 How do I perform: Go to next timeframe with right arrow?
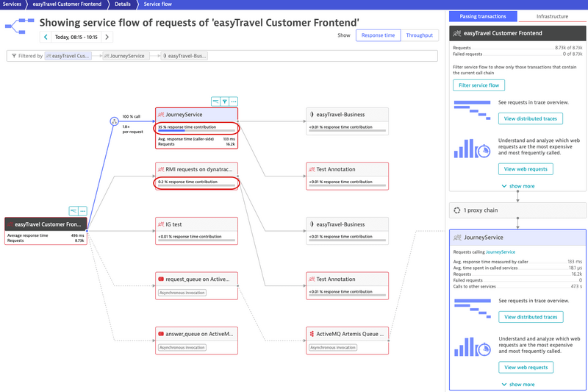pos(107,37)
